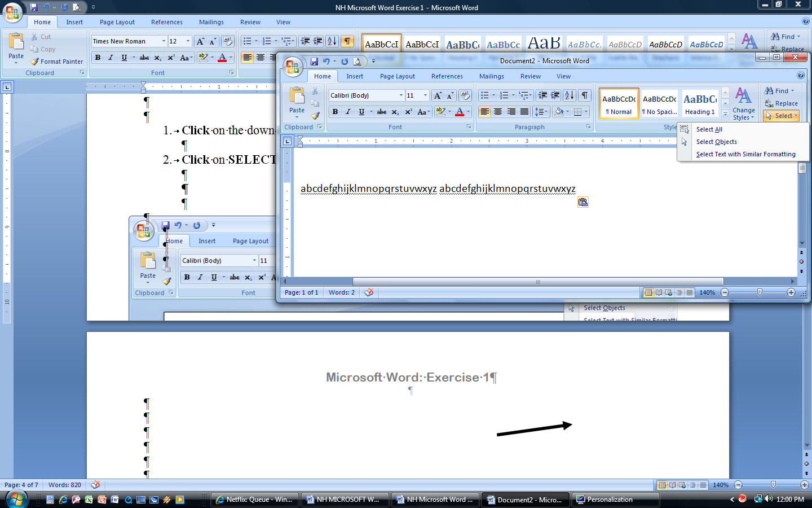Click the Sort icon in Document2's Paragraph group
Screen dimensions: 812x508
coord(570,95)
